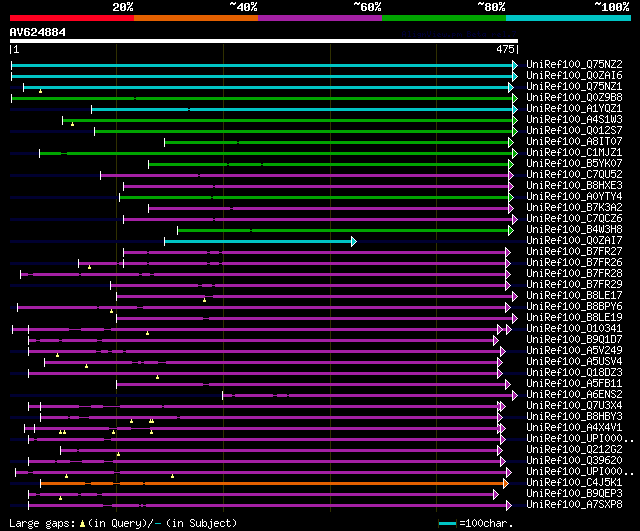
Task: Click the yellow gap triangle in the Large gaps legend
Action: [82, 523]
